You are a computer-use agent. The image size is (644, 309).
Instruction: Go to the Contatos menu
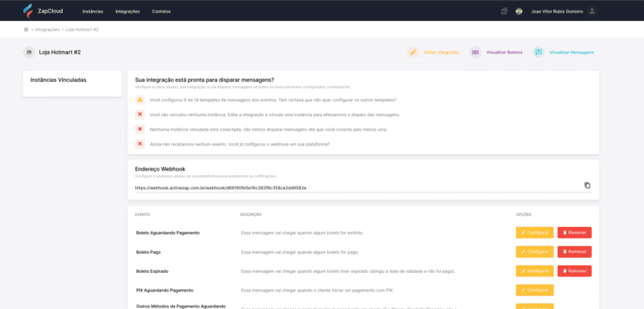161,12
